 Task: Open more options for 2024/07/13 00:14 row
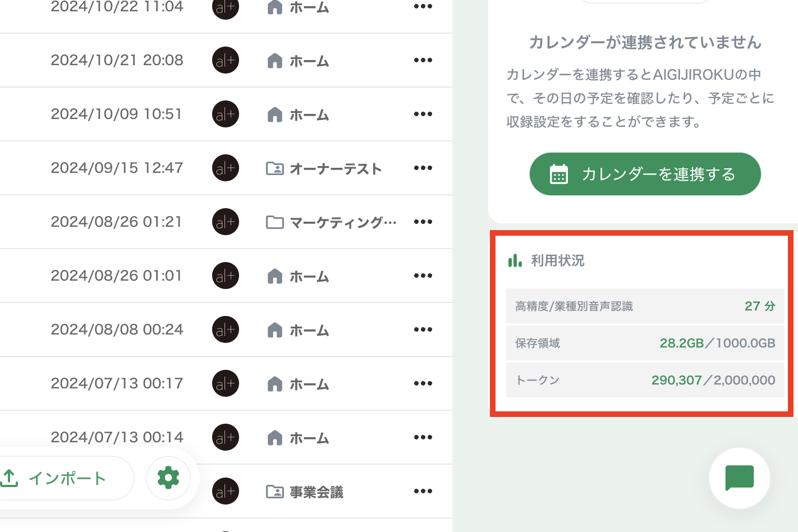423,437
